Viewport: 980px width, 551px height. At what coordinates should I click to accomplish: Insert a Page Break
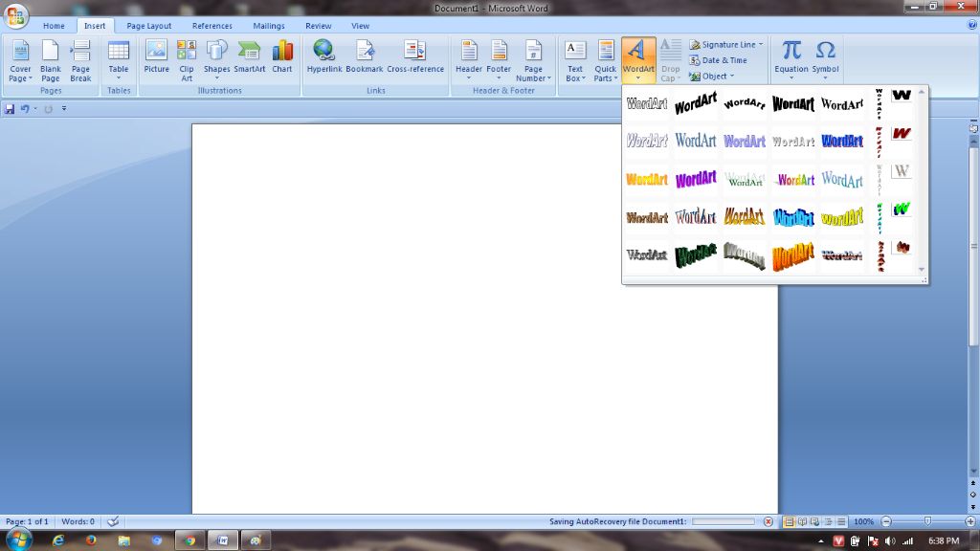pyautogui.click(x=80, y=60)
